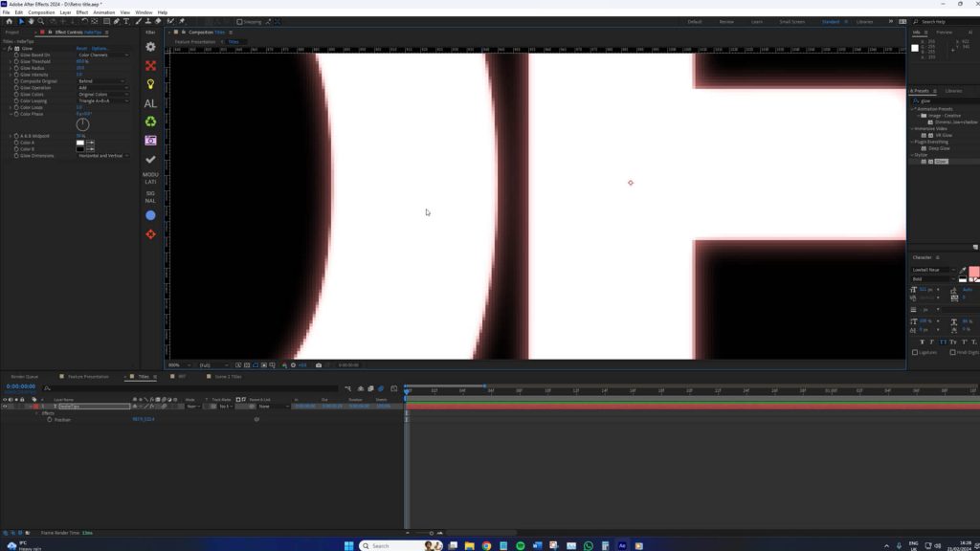The image size is (980, 551).
Task: Click the Windows Start button
Action: click(x=348, y=545)
